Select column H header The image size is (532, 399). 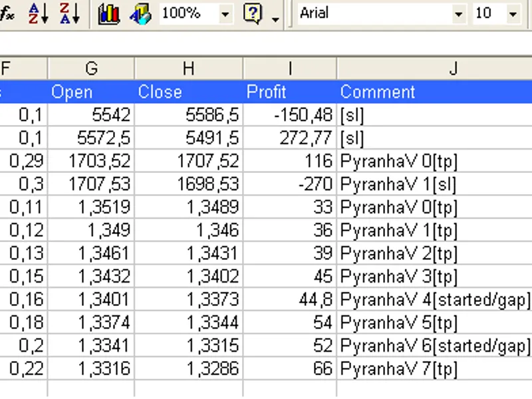click(x=189, y=68)
